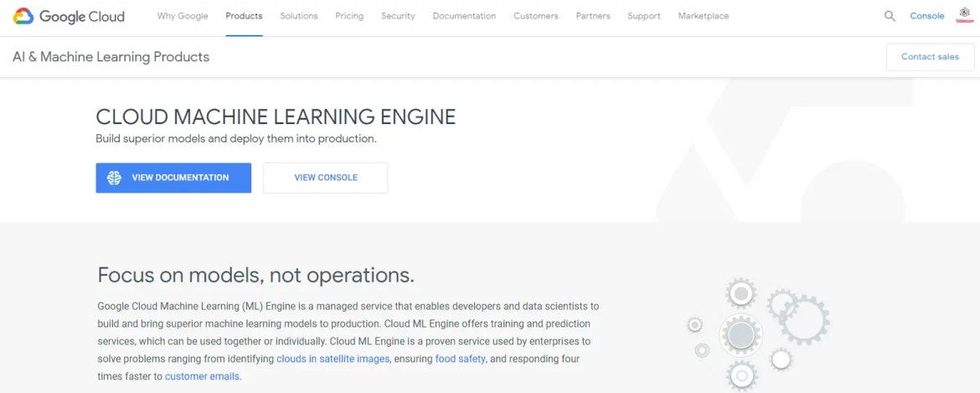Image resolution: width=980 pixels, height=393 pixels.
Task: Open clouds in satellite images link
Action: [333, 359]
